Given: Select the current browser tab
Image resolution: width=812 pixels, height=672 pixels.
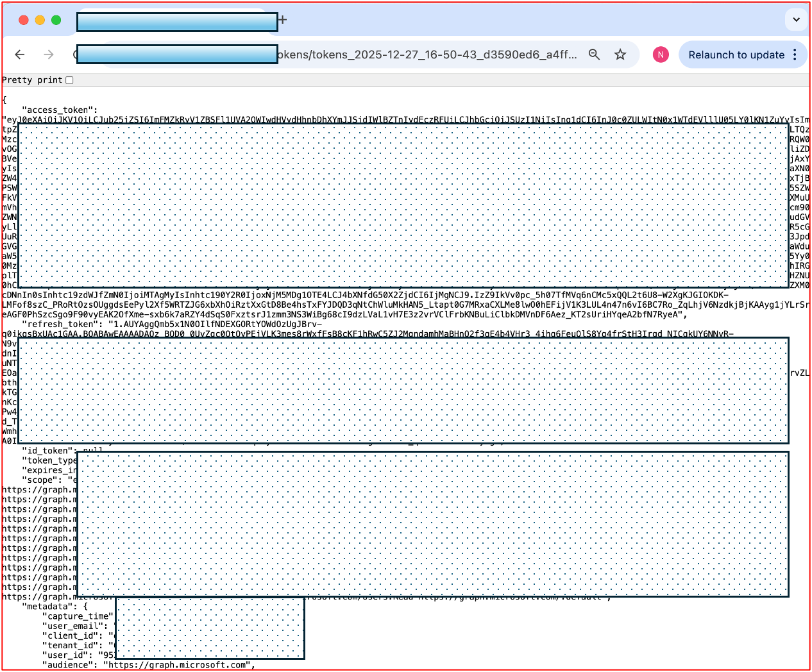Looking at the screenshot, I should click(177, 22).
